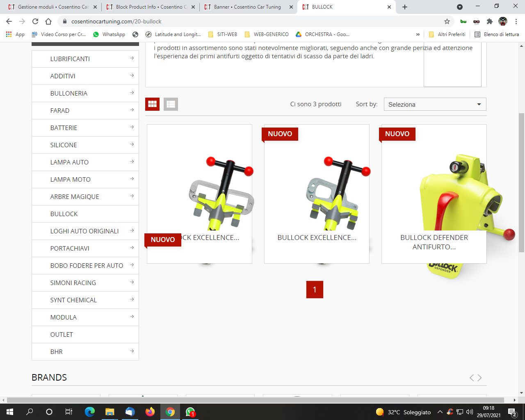Open the SYNT CHEMICAL category
Screen dimensions: 525x420
coord(73,300)
